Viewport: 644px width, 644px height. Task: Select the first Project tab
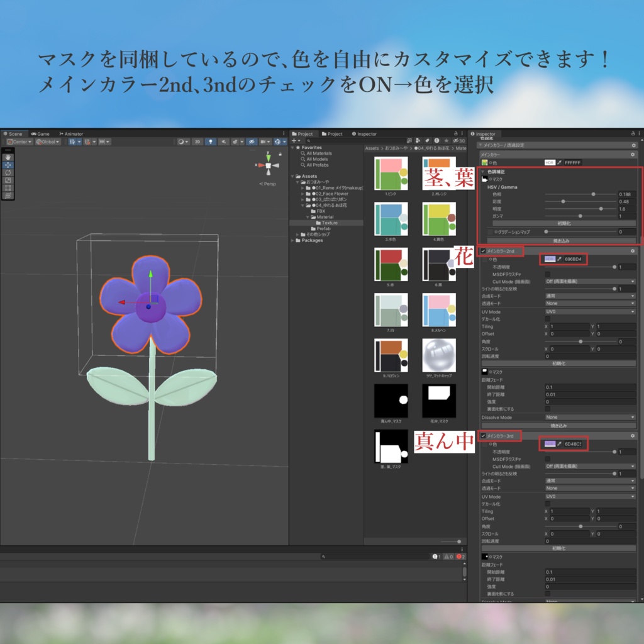[303, 134]
